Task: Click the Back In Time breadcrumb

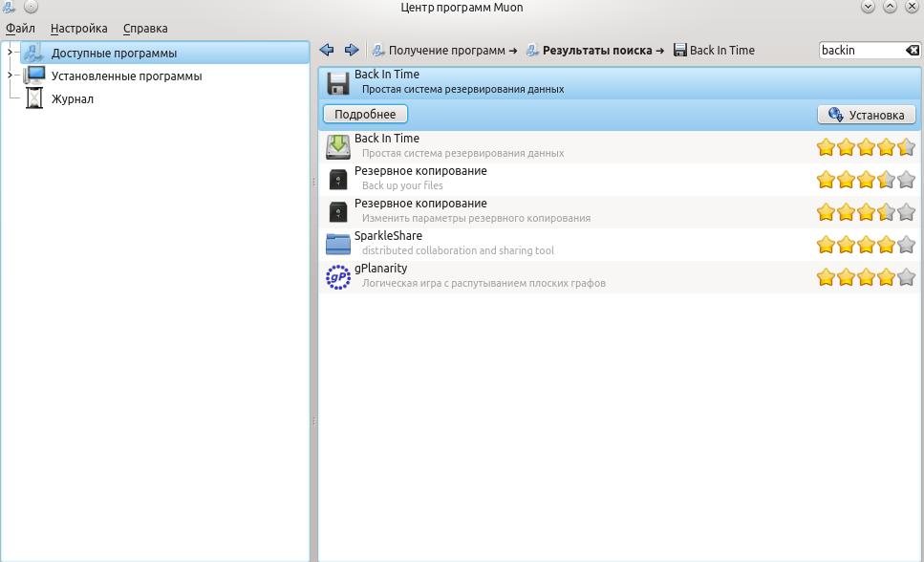Action: pos(714,50)
